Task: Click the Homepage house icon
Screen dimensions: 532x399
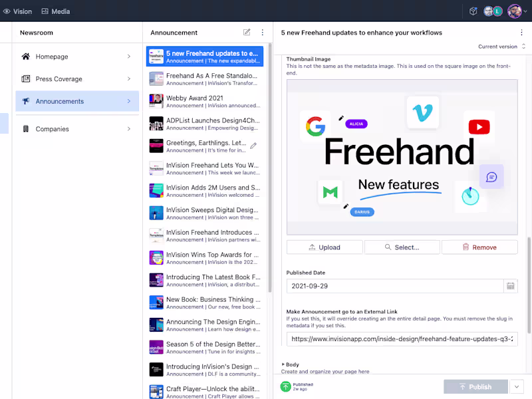Action: (26, 57)
